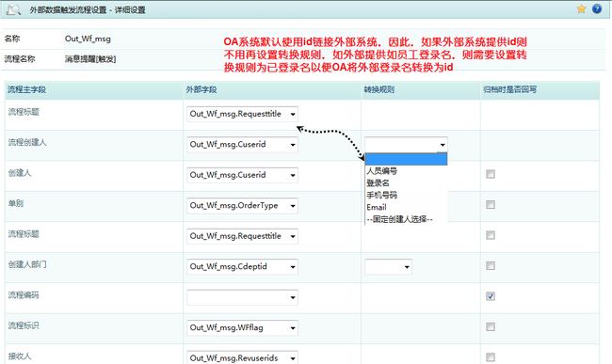Toggle the 归档时是否回写 checkbox for 创建人 row
Screen dimensions: 612x364
click(491, 174)
